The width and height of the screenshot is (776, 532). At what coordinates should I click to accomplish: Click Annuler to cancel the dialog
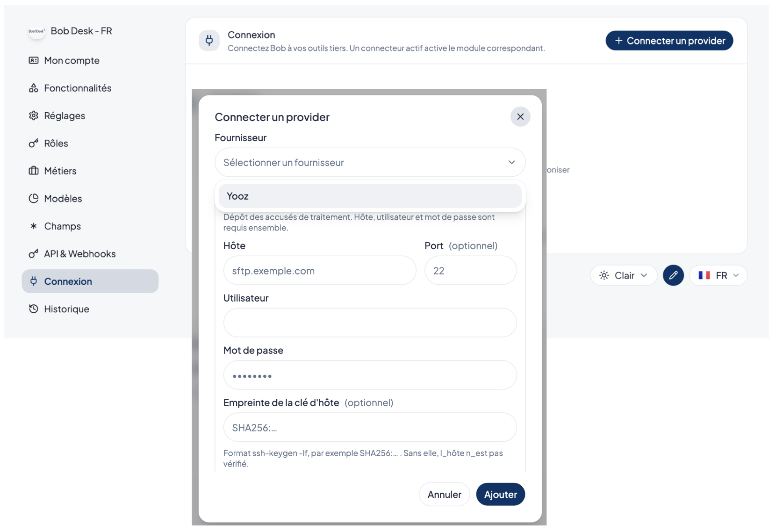(x=444, y=494)
